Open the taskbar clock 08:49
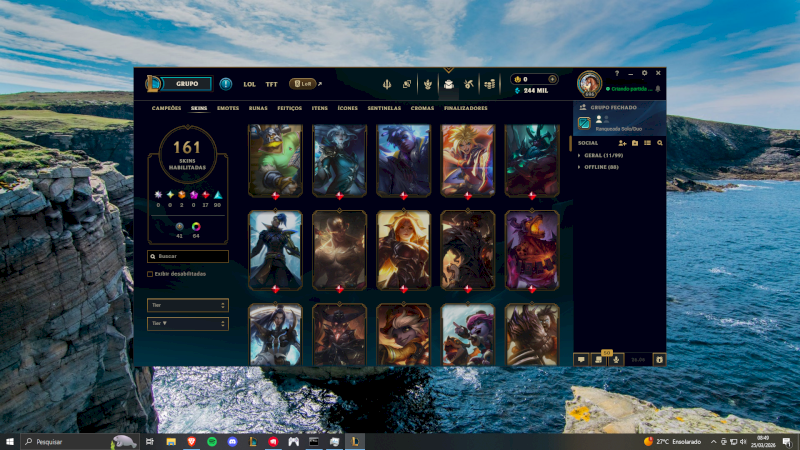This screenshot has width=800, height=450. coord(763,441)
